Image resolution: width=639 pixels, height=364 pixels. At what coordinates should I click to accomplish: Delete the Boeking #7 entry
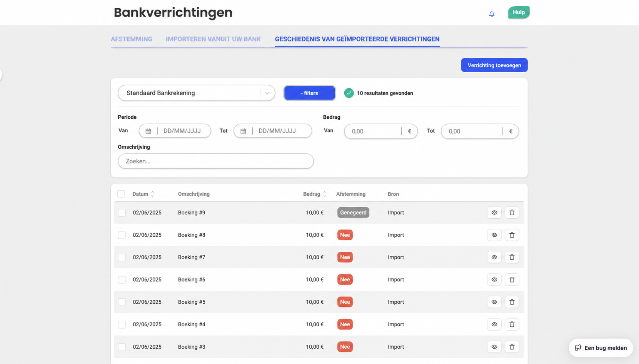[x=512, y=257]
